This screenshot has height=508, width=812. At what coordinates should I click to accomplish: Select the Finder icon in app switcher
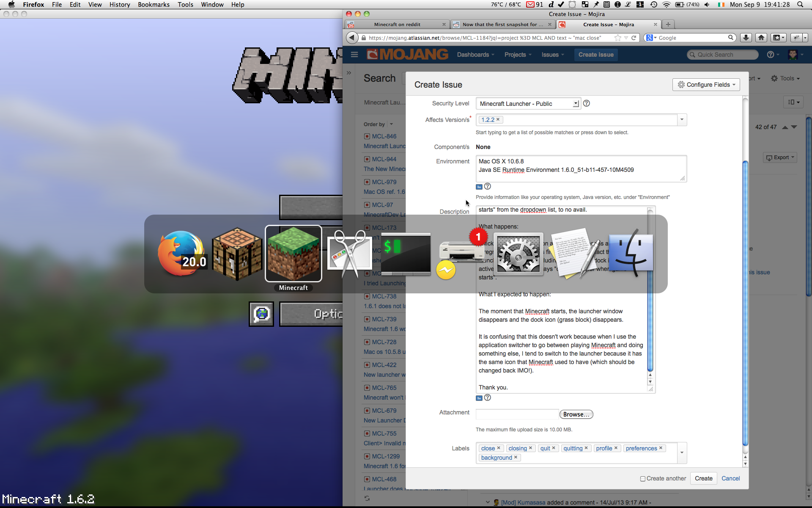(631, 253)
